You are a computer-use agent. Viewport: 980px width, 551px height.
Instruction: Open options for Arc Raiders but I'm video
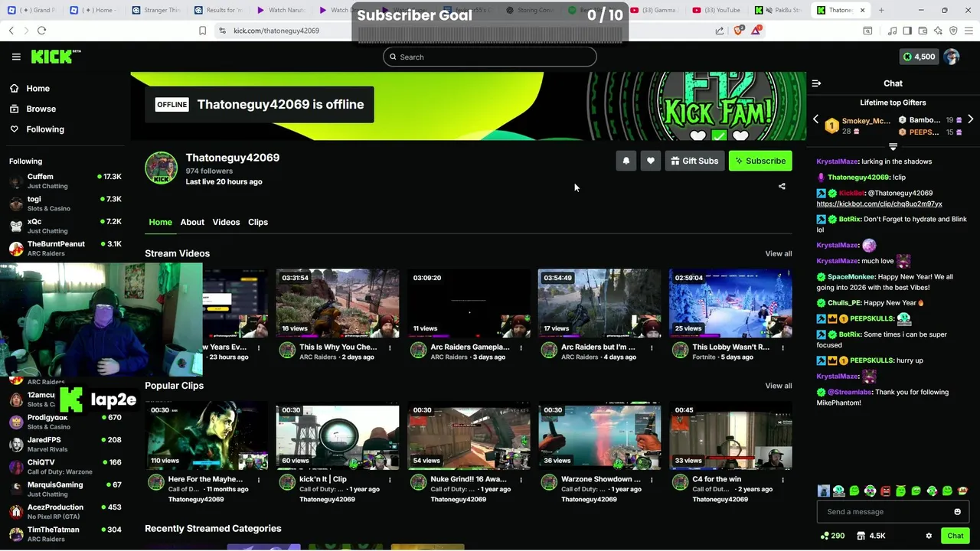coord(652,347)
